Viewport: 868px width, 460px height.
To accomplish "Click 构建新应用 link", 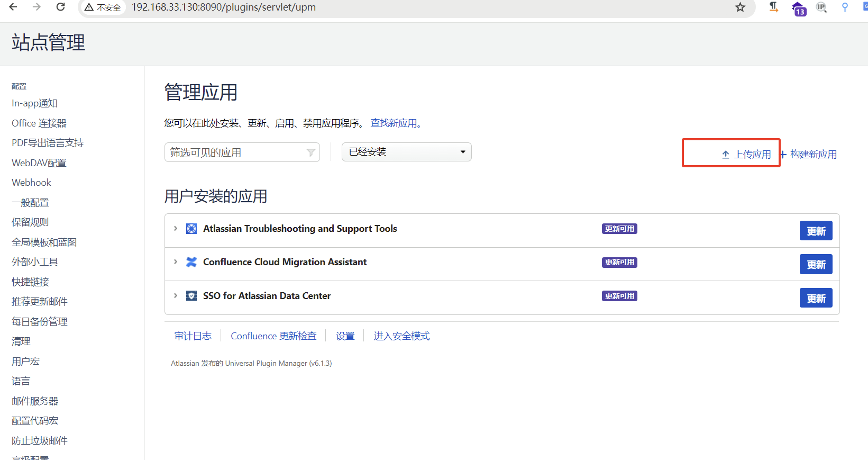I will [x=814, y=155].
